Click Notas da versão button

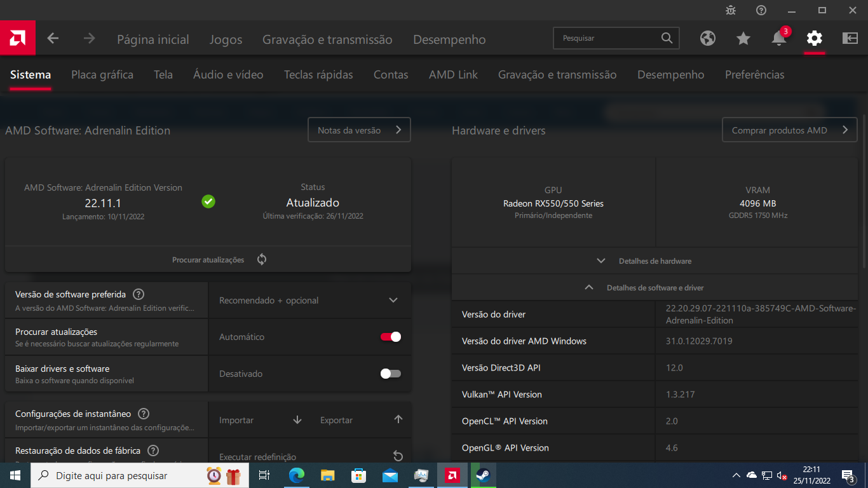point(359,130)
